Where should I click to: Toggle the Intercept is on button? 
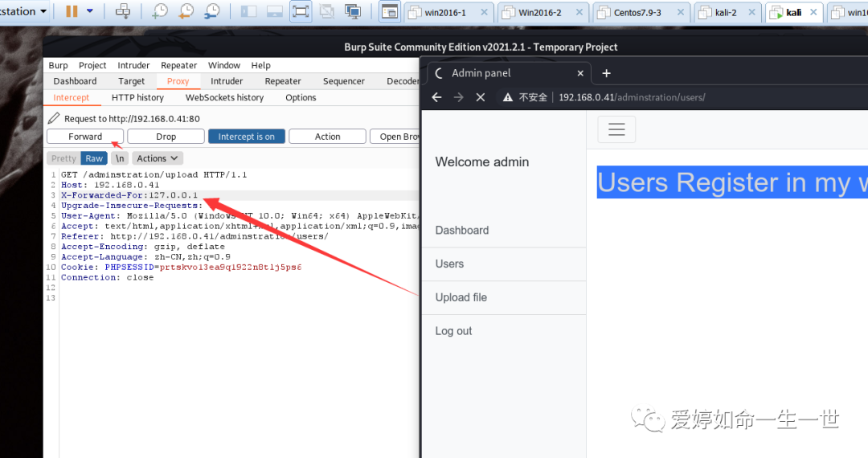(x=247, y=136)
